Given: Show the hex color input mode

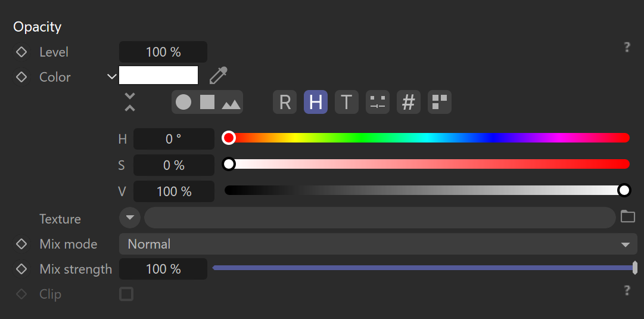Looking at the screenshot, I should (x=408, y=102).
